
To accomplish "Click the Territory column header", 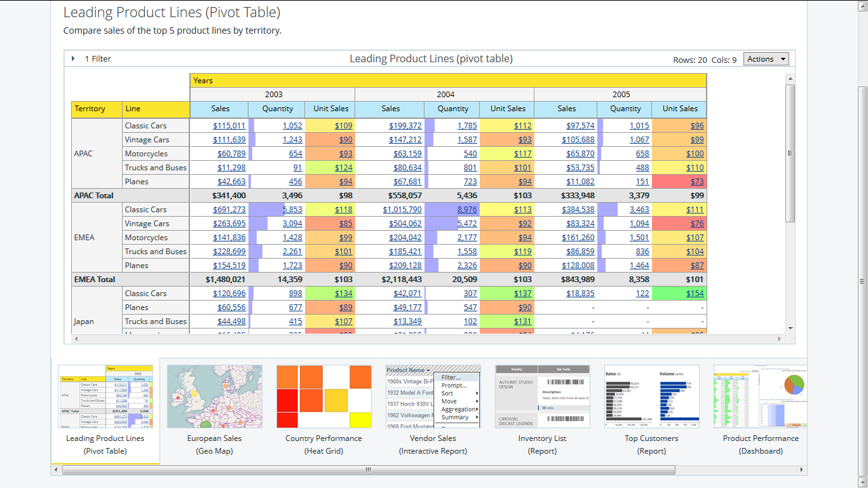I will coord(97,109).
